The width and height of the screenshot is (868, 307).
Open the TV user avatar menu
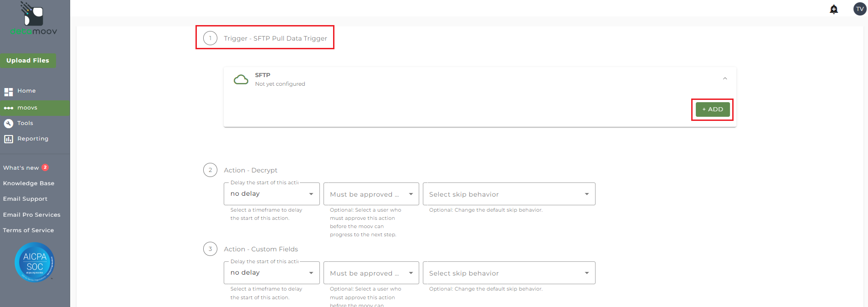tap(860, 9)
